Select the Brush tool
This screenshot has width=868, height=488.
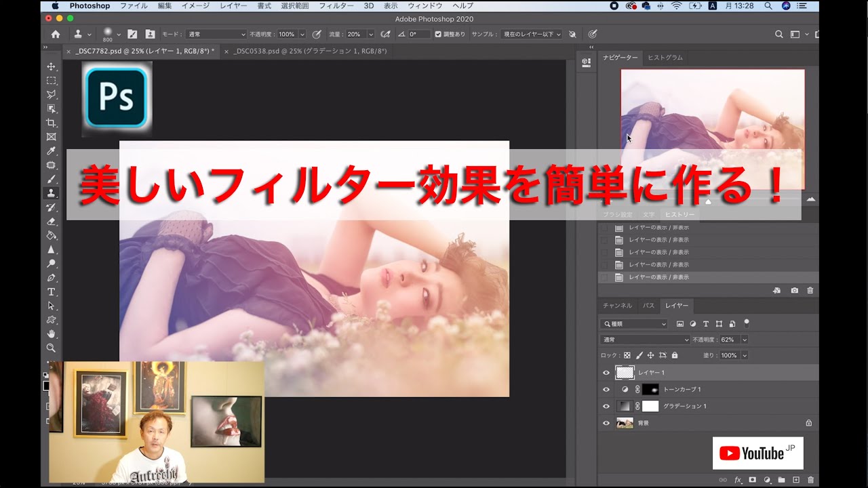pyautogui.click(x=51, y=180)
